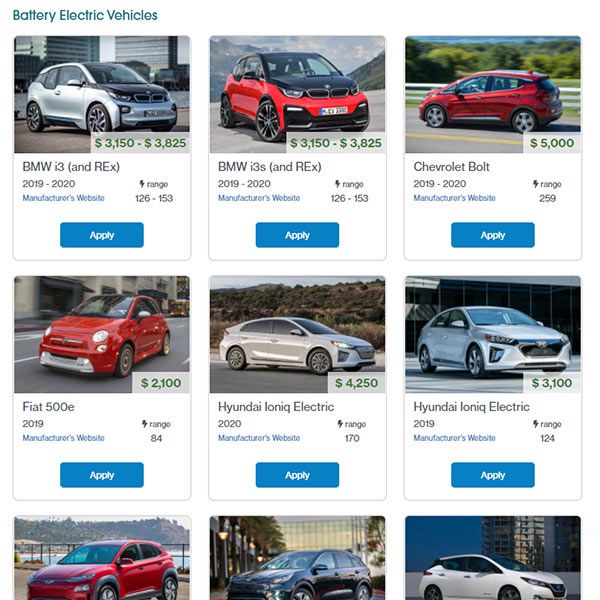The height and width of the screenshot is (600, 600).
Task: Click Apply for 2019 Hyundai Ioniq Electric
Action: point(493,475)
